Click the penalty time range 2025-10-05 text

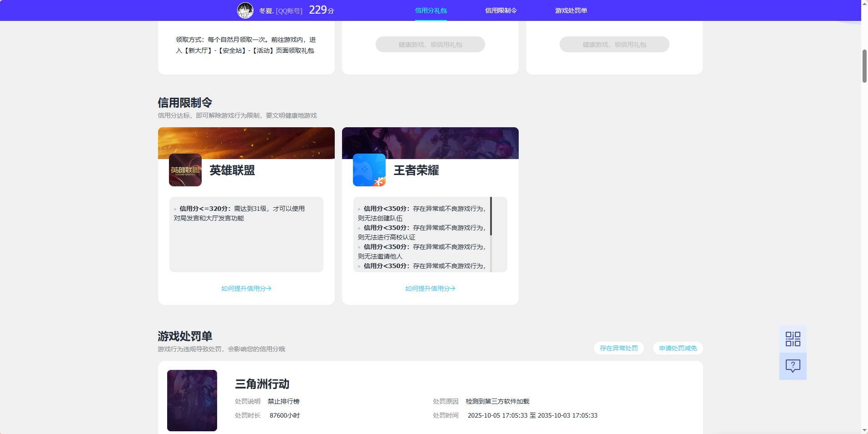click(532, 415)
